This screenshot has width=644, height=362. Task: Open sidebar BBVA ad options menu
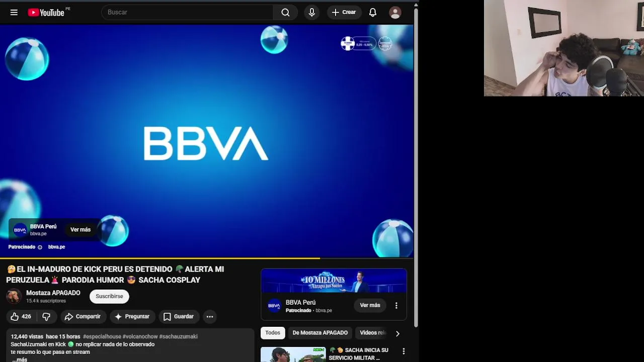(396, 306)
